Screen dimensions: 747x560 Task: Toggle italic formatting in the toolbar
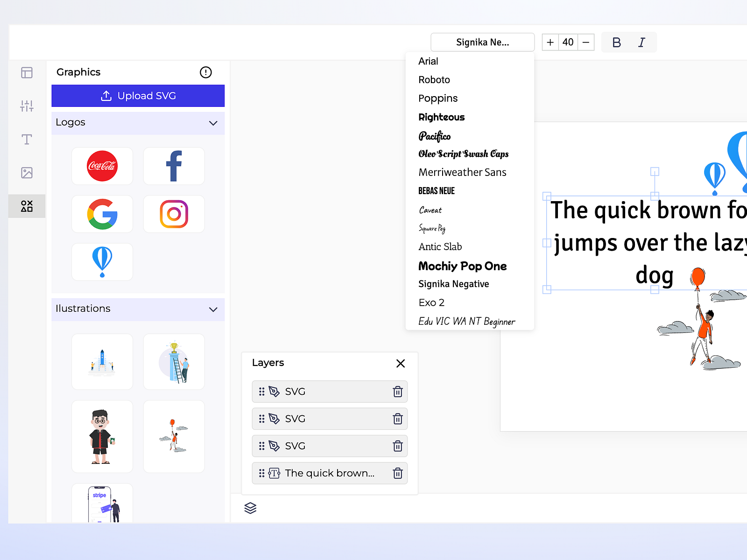click(641, 42)
